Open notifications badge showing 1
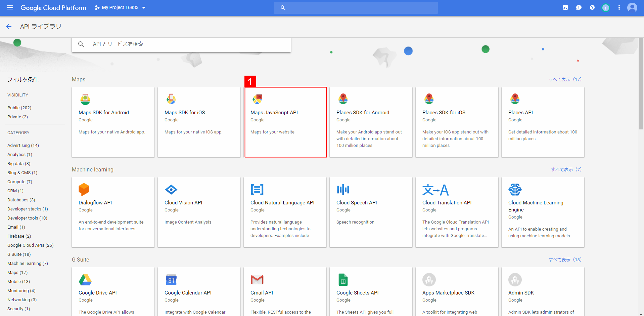644x316 pixels. pyautogui.click(x=606, y=8)
